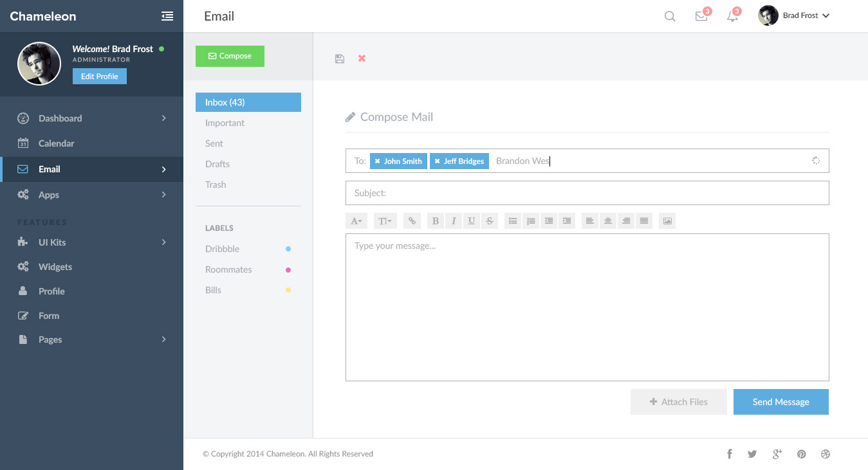Click the save draft floppy disk icon
This screenshot has height=470, width=868.
point(340,59)
